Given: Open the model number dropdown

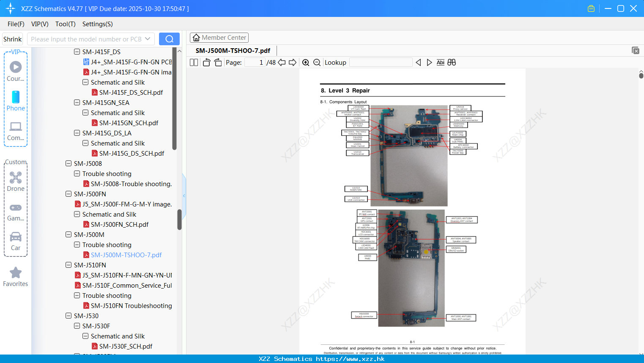Looking at the screenshot, I should pyautogui.click(x=148, y=39).
